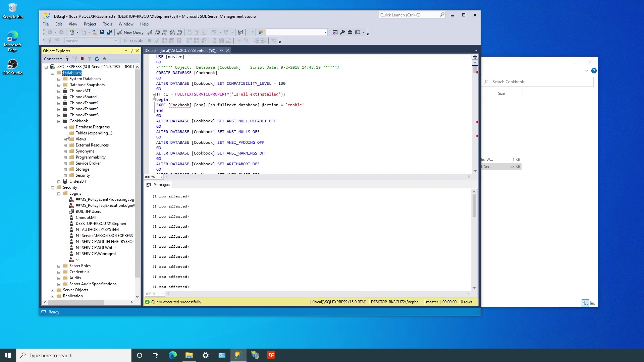Open an Analysis Services XMLA Query
Screen dimensions: 644x362
tap(172, 32)
